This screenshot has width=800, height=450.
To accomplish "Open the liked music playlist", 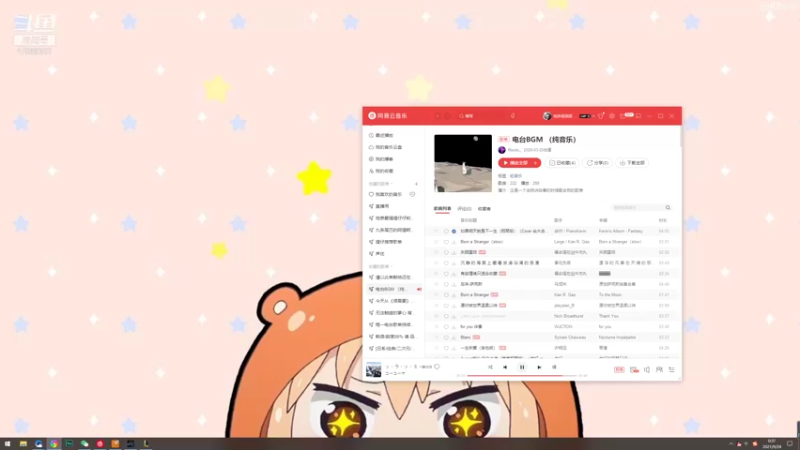I will (386, 194).
